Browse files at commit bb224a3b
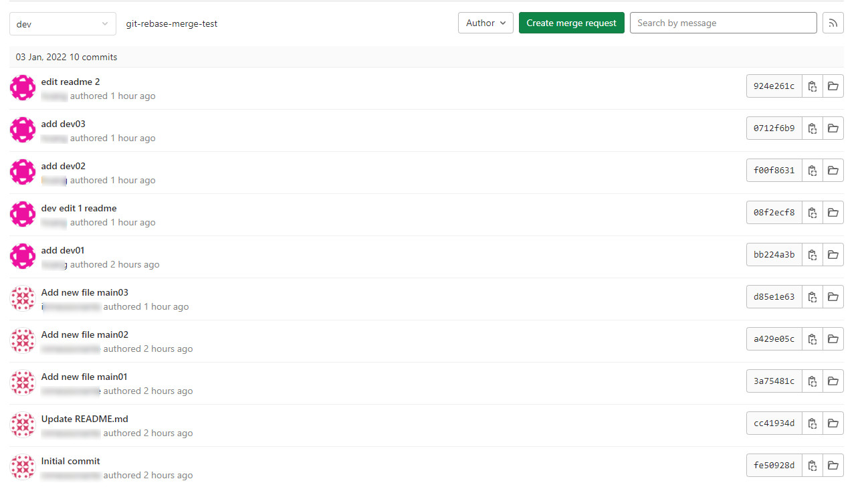The height and width of the screenshot is (493, 868). click(x=833, y=255)
